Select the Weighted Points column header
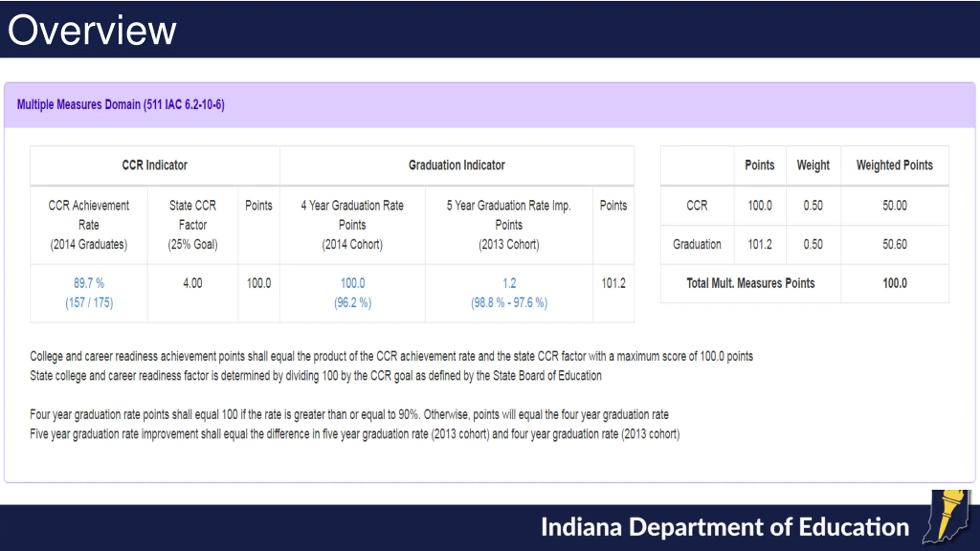This screenshot has width=980, height=551. click(895, 165)
